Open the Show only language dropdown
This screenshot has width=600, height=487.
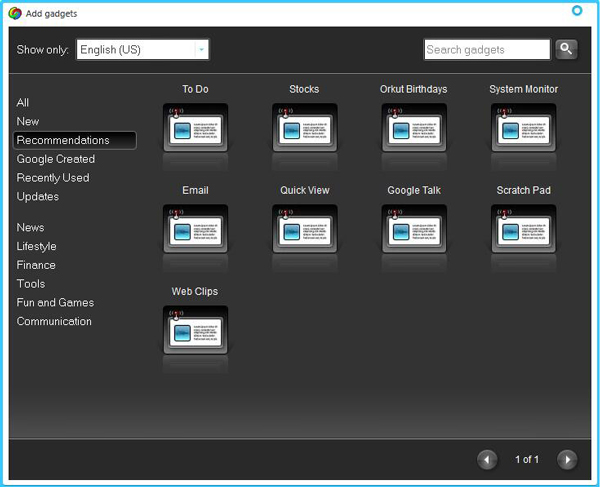pos(143,49)
